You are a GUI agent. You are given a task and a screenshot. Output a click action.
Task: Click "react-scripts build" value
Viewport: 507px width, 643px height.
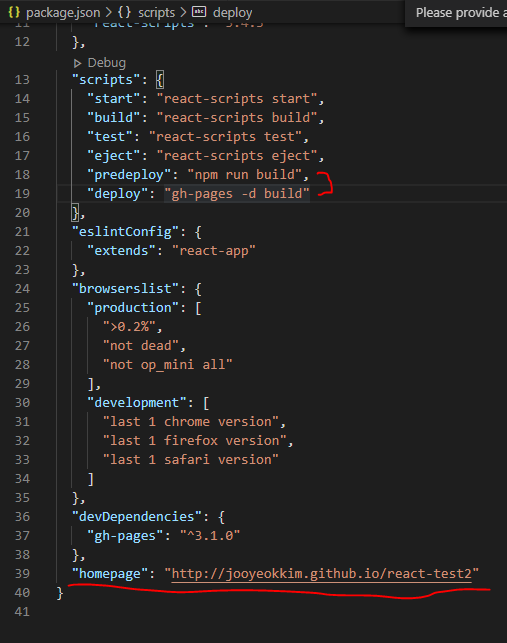237,118
